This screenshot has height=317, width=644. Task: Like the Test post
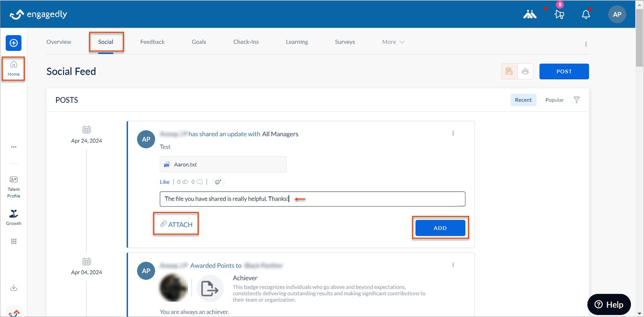coord(165,182)
